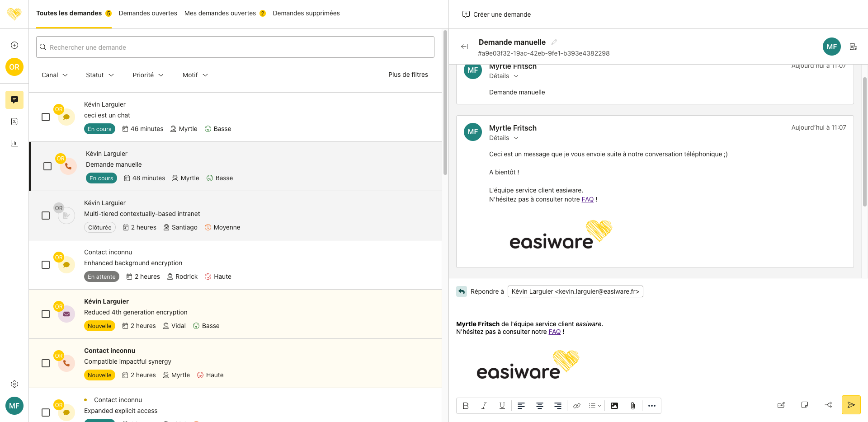Check the box for 'ceci est un chat'
Screen dimensions: 868x422
46,117
